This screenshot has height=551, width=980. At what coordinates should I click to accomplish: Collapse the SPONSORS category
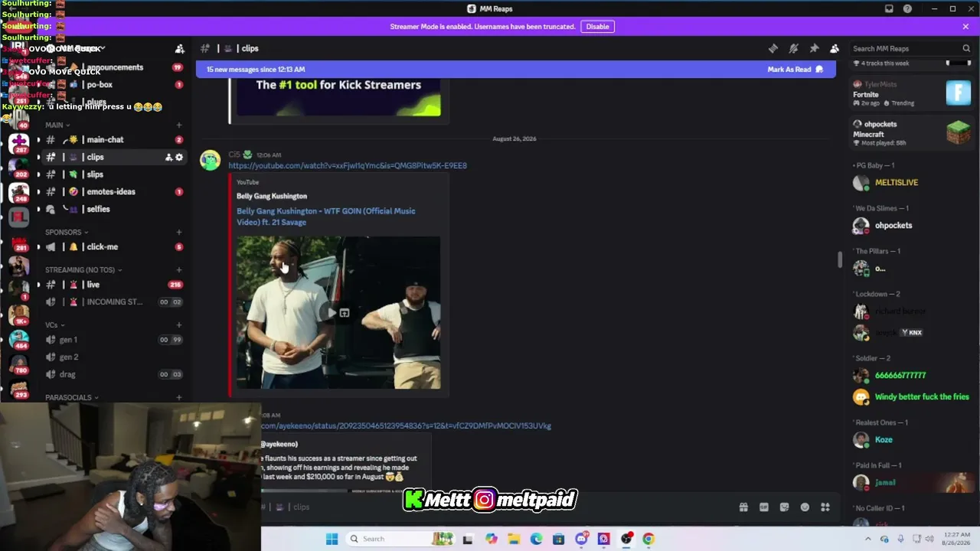pyautogui.click(x=67, y=232)
